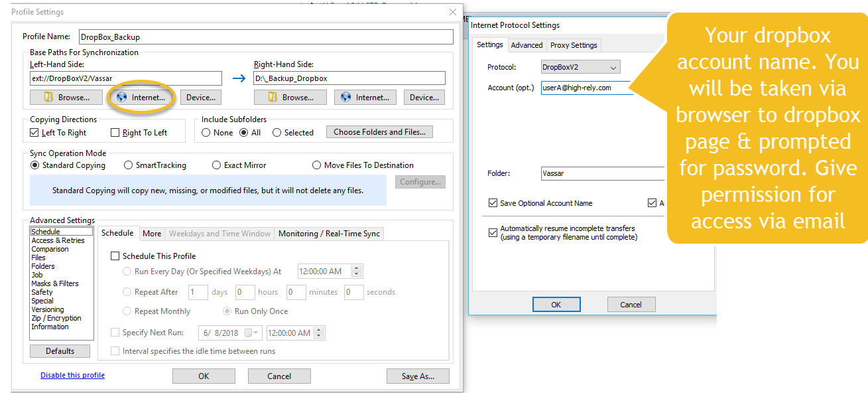The width and height of the screenshot is (868, 393).
Task: Open the Proxy Settings tab
Action: point(574,45)
